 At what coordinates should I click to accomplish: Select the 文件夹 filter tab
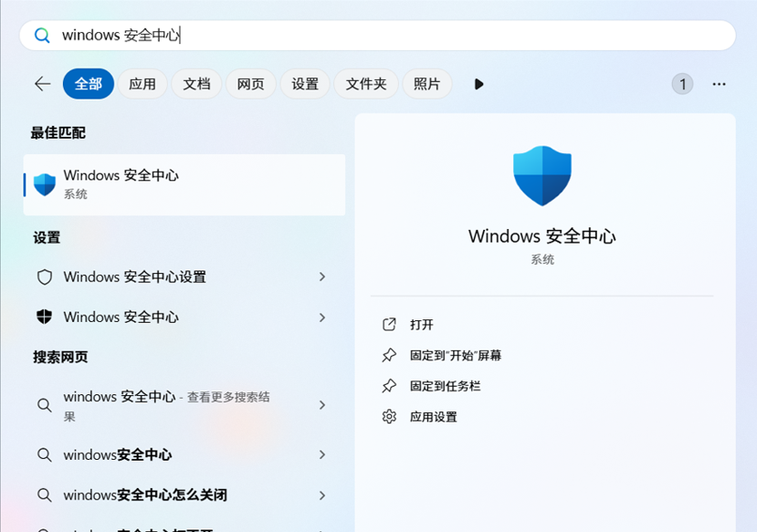tap(366, 84)
